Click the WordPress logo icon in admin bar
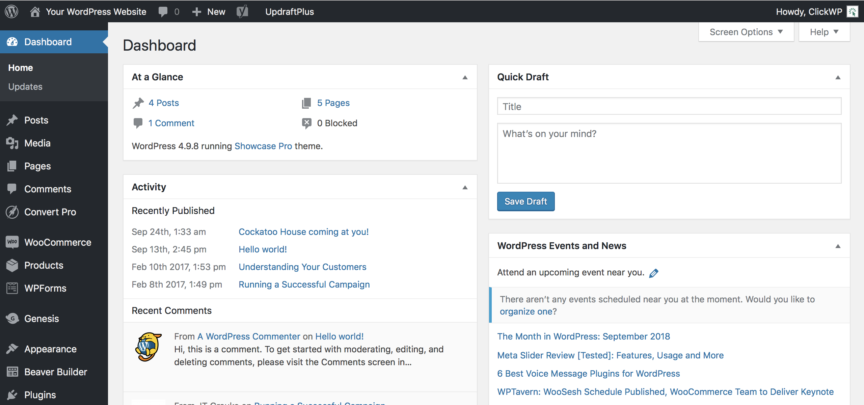The height and width of the screenshot is (405, 864). pyautogui.click(x=12, y=11)
